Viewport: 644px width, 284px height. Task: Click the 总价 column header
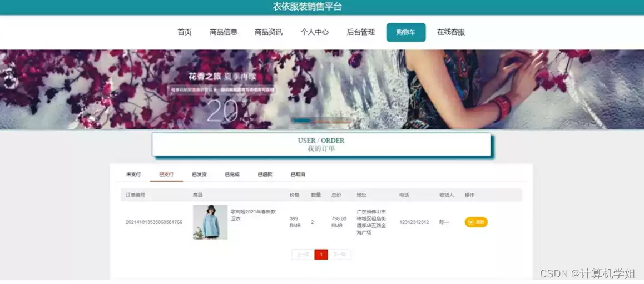(x=336, y=195)
